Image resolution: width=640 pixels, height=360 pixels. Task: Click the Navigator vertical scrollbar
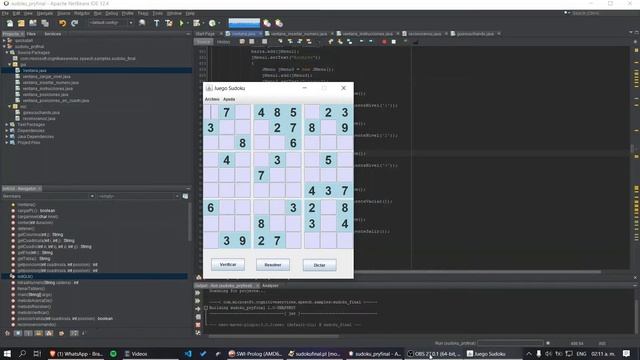pos(189,222)
